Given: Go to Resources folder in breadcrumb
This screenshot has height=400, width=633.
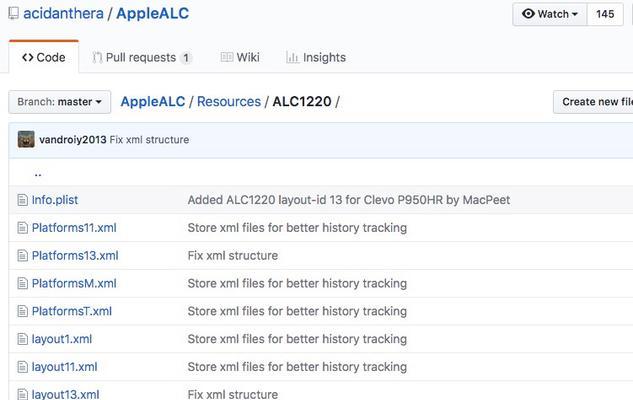Looking at the screenshot, I should (229, 101).
